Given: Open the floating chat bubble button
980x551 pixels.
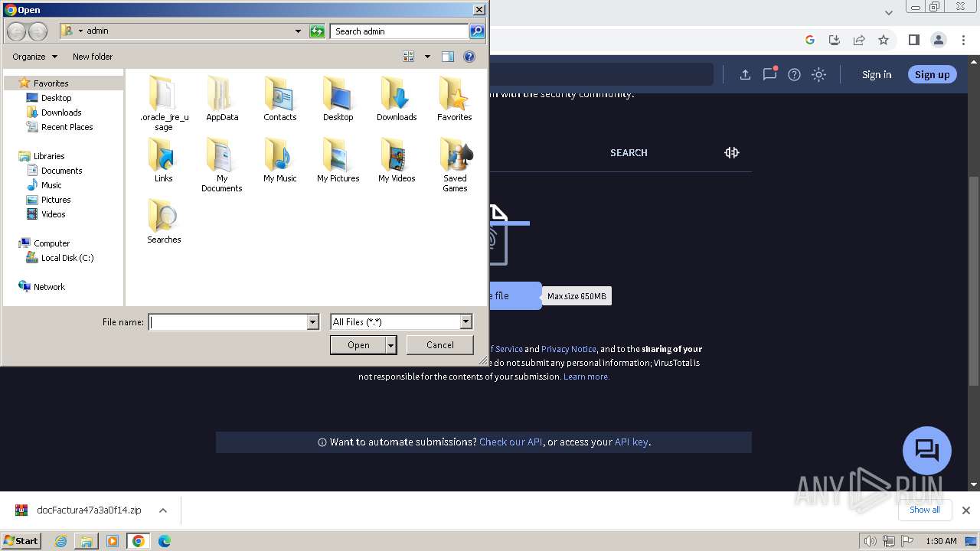Looking at the screenshot, I should pos(927,451).
